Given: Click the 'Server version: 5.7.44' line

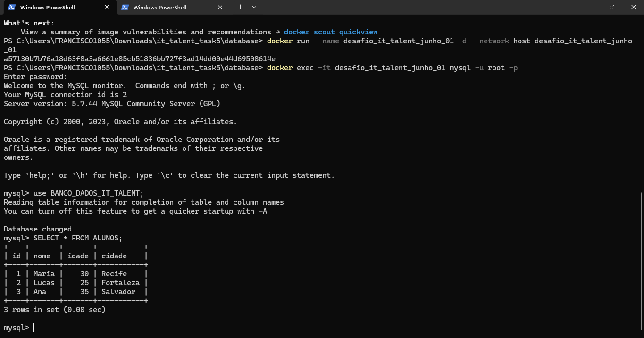Looking at the screenshot, I should (x=112, y=104).
